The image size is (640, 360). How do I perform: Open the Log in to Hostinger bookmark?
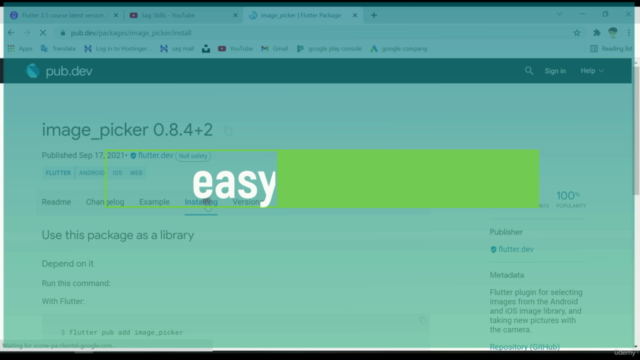click(118, 49)
